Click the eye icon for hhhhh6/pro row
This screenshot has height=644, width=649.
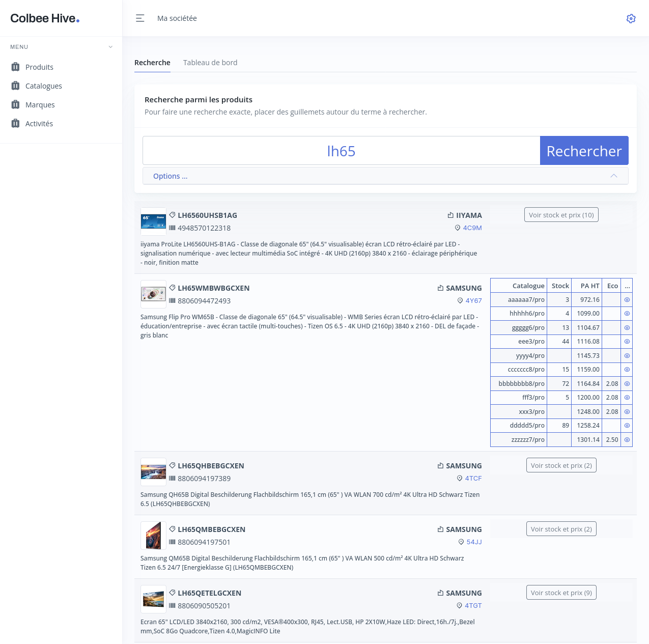627,314
